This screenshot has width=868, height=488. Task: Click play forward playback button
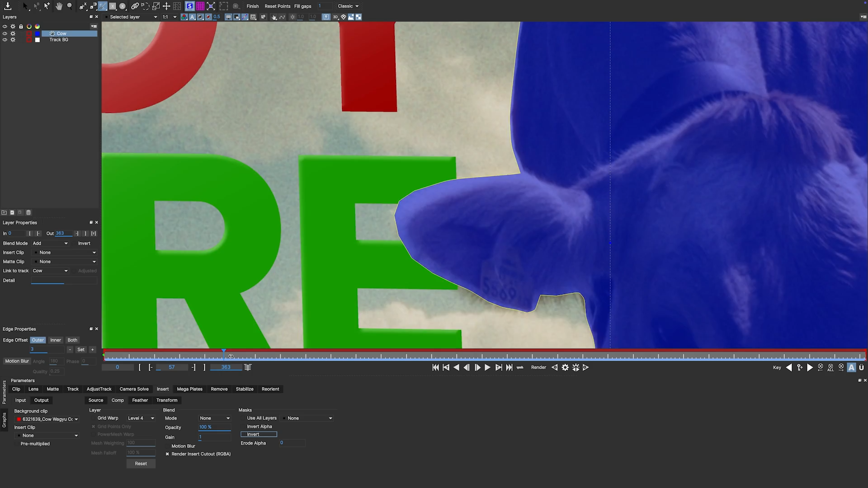[487, 367]
